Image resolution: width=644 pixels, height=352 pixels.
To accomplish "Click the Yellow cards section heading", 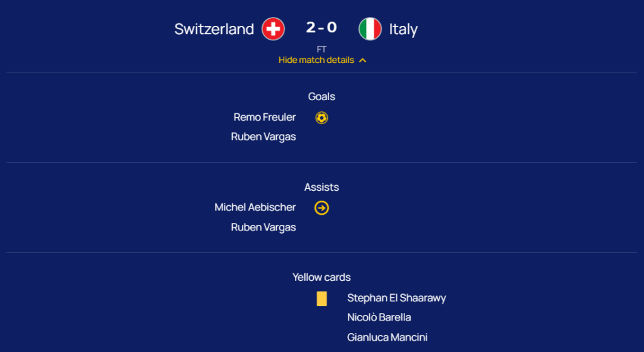I will tap(321, 277).
